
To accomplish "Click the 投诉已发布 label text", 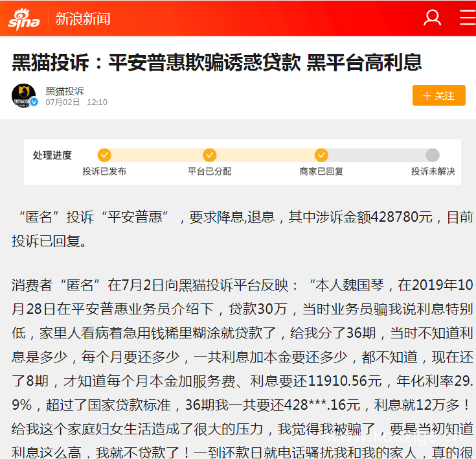I will [x=104, y=171].
